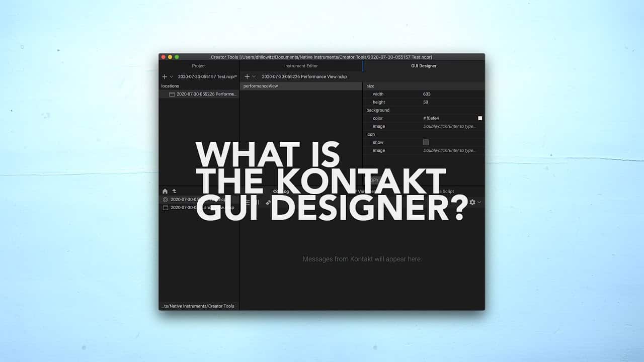Go to home location in file browser
644x362 pixels.
pos(165,191)
